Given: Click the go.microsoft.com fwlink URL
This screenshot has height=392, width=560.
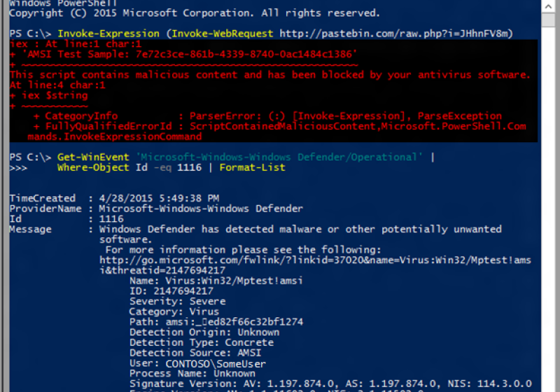Looking at the screenshot, I should coord(315,260).
